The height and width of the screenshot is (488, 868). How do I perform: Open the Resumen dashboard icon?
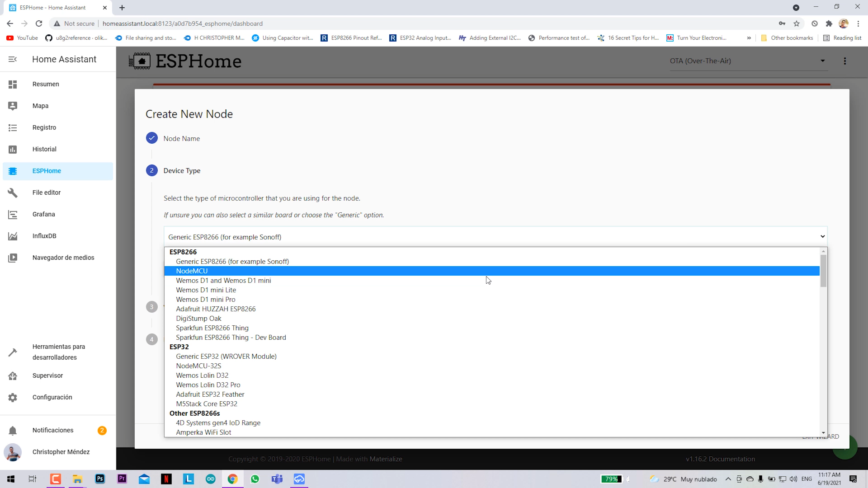[x=13, y=84]
